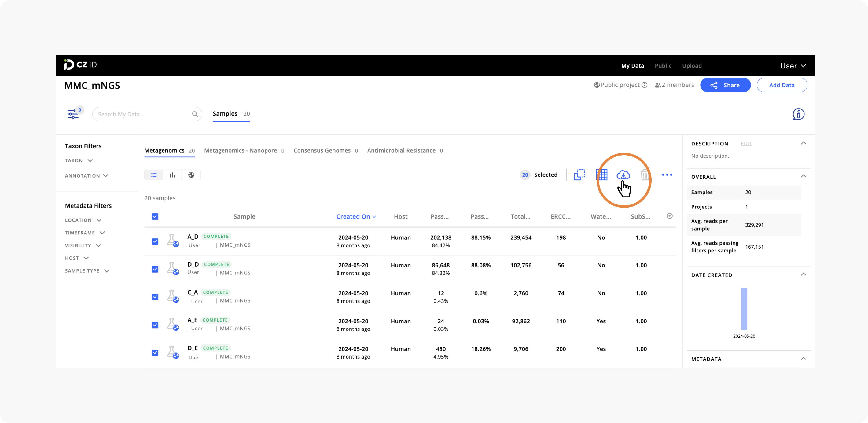Expand the ANNOTATION filter dropdown
This screenshot has height=423, width=868.
point(86,176)
